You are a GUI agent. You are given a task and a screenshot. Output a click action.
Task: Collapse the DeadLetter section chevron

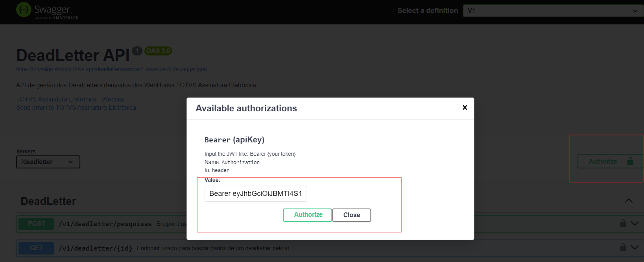[x=629, y=201]
